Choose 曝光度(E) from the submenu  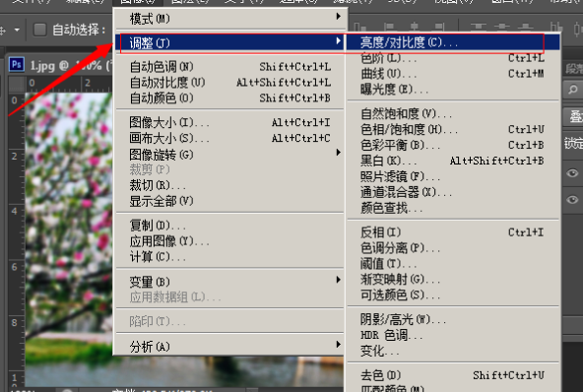453,90
